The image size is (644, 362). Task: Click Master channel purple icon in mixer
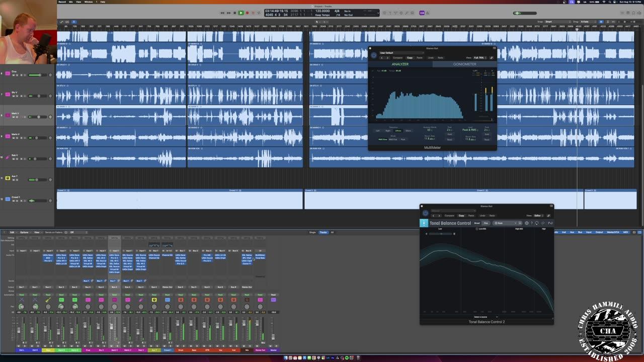click(273, 300)
